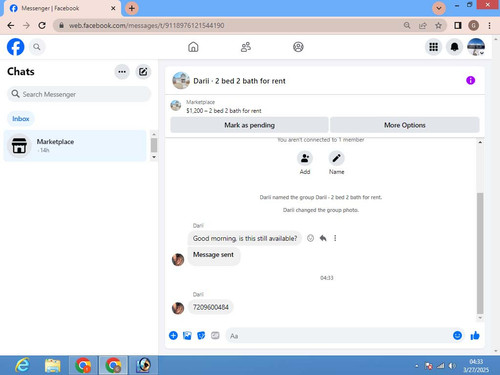Open the tab search dropdown
Image resolution: width=500 pixels, height=375 pixels.
coord(439,8)
